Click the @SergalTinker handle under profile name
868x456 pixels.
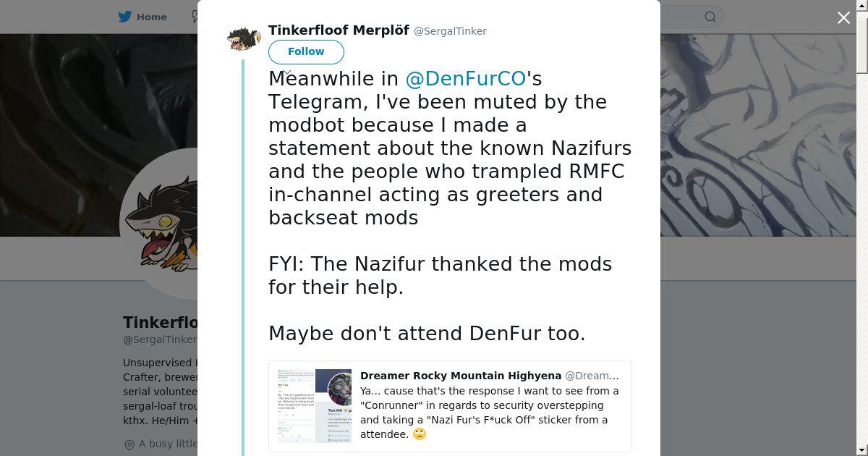point(159,339)
